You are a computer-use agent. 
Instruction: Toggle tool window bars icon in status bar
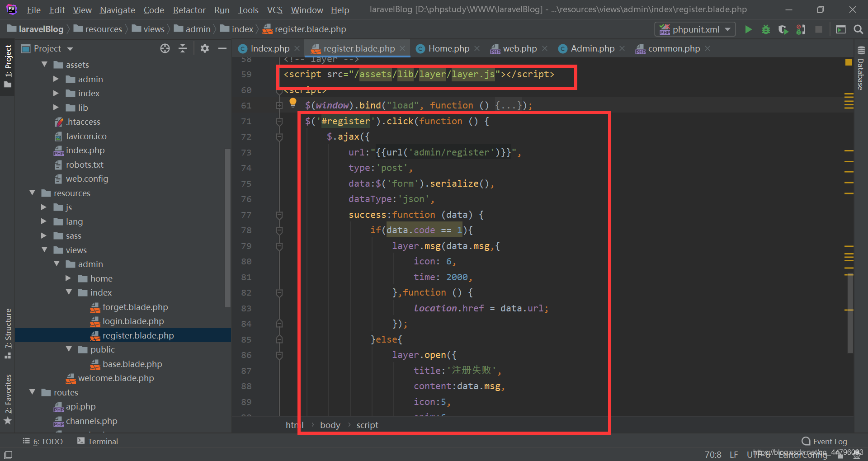(8, 455)
